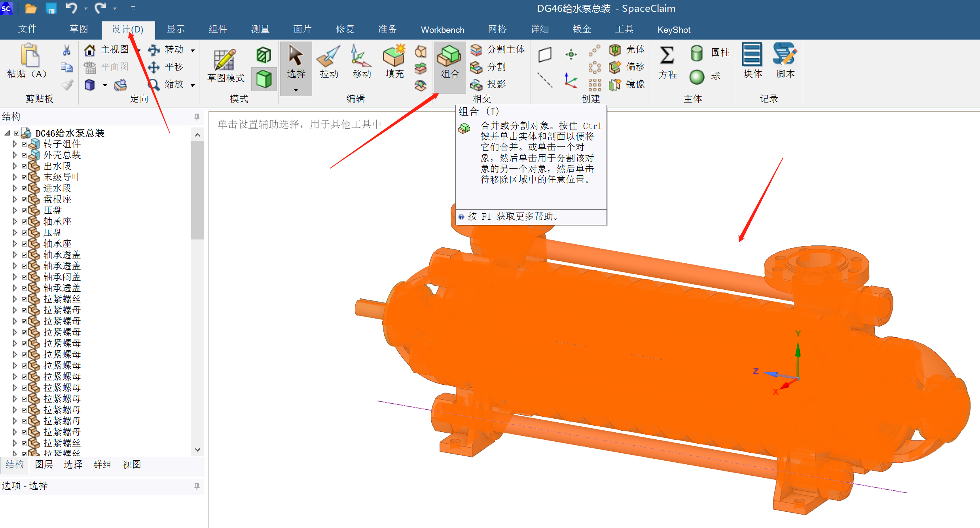Click the Split Body (分割主体) button
The height and width of the screenshot is (528, 980).
[x=498, y=49]
